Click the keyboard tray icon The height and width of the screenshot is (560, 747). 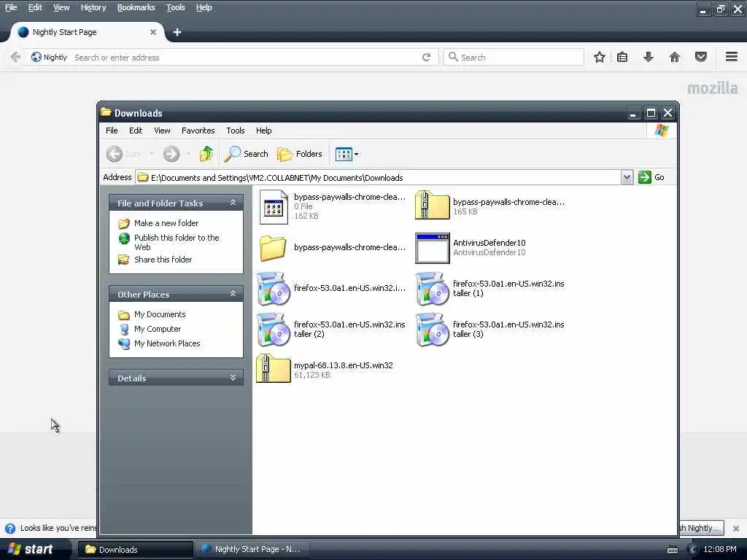tap(673, 550)
